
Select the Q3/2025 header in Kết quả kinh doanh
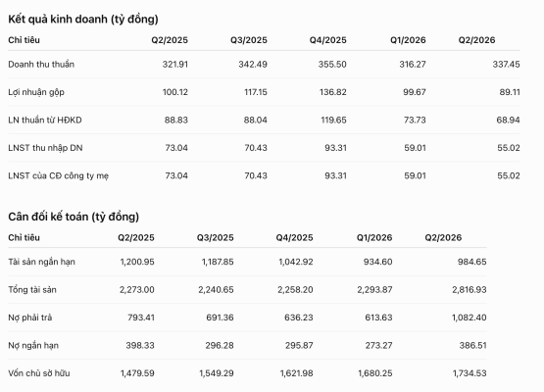click(x=249, y=40)
